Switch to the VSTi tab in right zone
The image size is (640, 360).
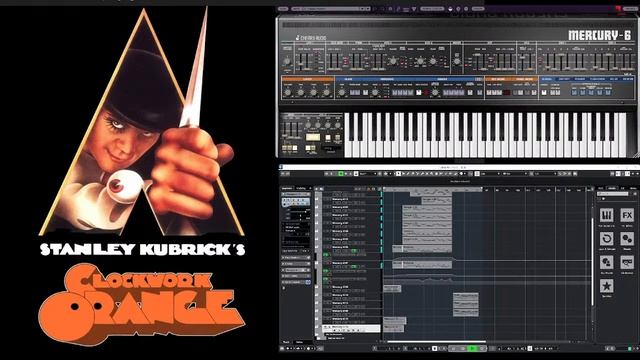coord(601,188)
